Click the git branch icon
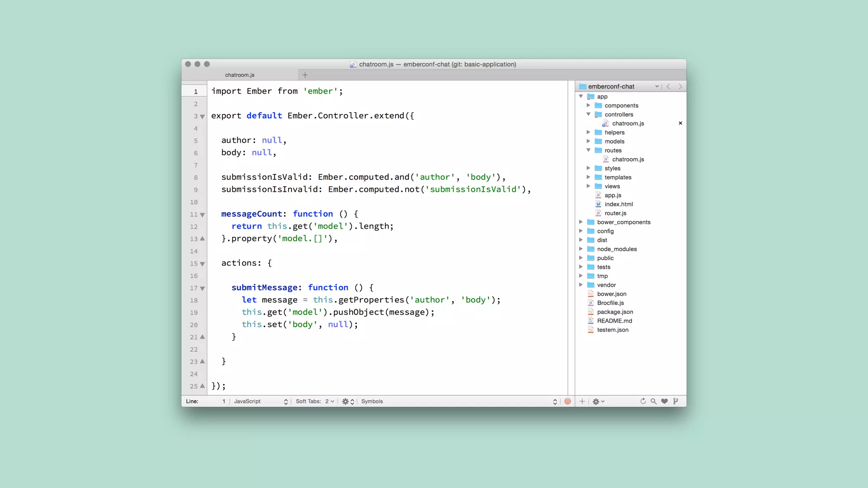This screenshot has height=488, width=868. click(676, 401)
